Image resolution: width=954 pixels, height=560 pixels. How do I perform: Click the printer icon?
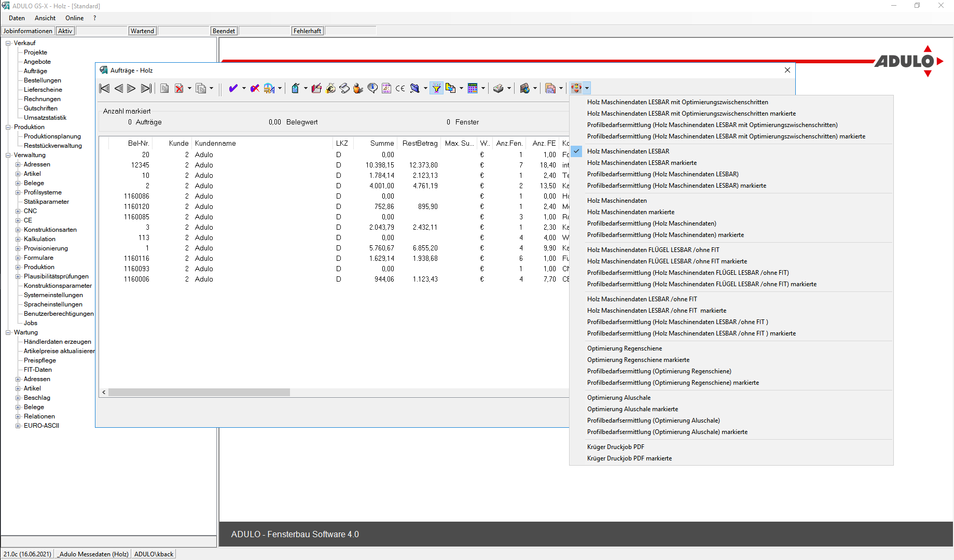click(x=499, y=89)
